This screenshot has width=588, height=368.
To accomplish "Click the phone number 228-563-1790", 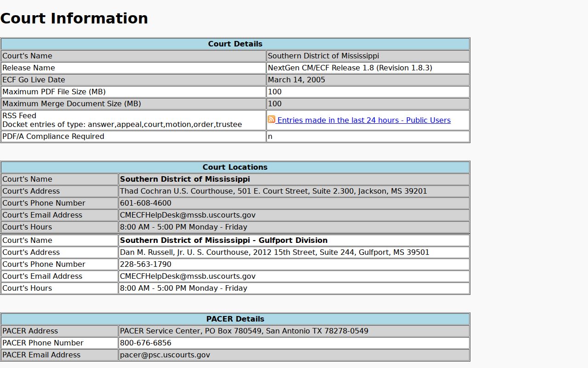I will pos(146,264).
